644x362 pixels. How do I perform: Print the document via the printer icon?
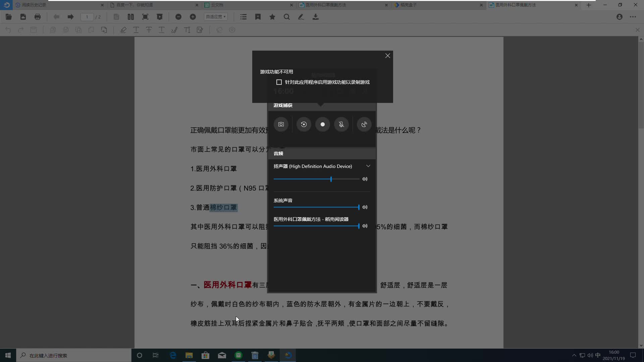[x=38, y=17]
